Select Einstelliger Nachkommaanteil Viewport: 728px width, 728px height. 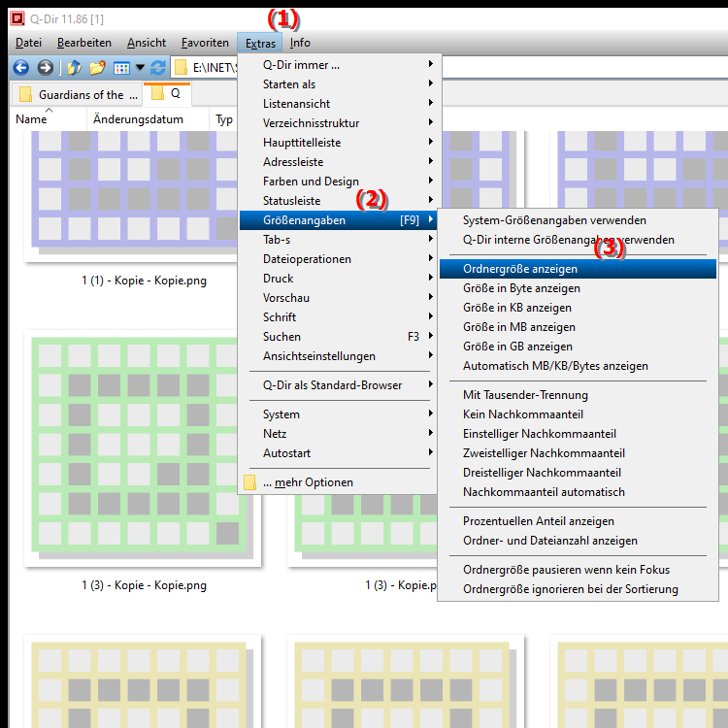point(578,434)
